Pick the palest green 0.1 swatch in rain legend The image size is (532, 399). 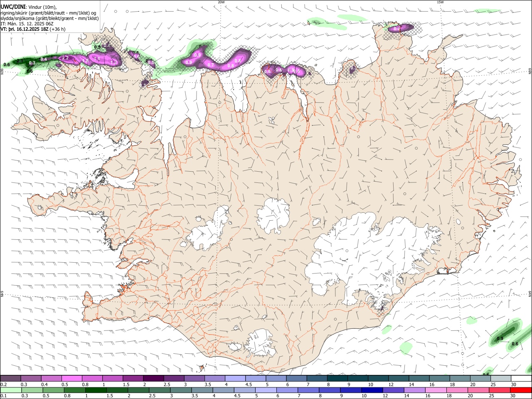click(11, 390)
